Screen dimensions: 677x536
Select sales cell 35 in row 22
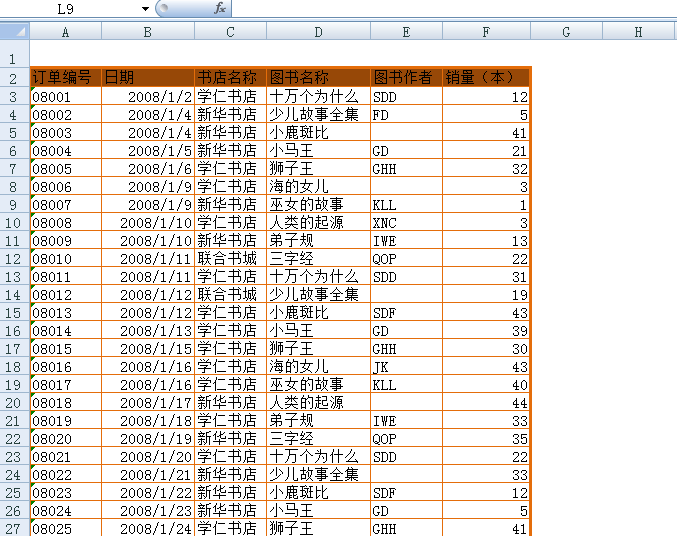pyautogui.click(x=486, y=438)
